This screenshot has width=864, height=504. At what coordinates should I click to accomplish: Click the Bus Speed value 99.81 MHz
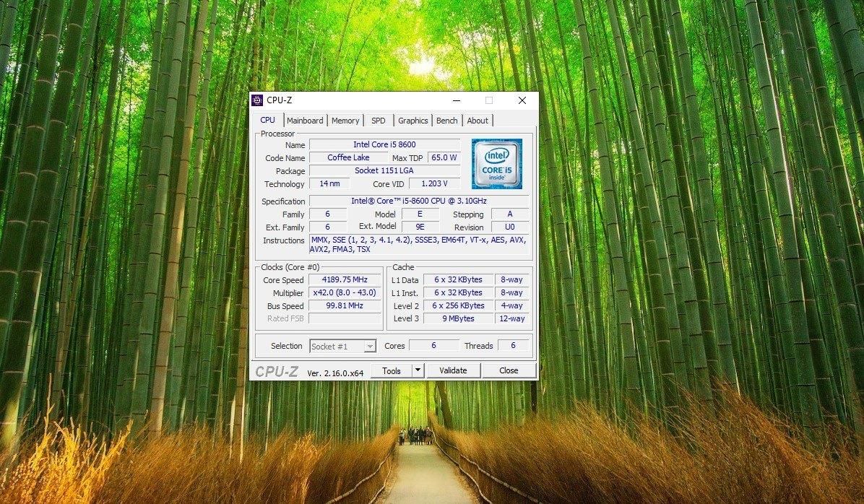pos(345,305)
